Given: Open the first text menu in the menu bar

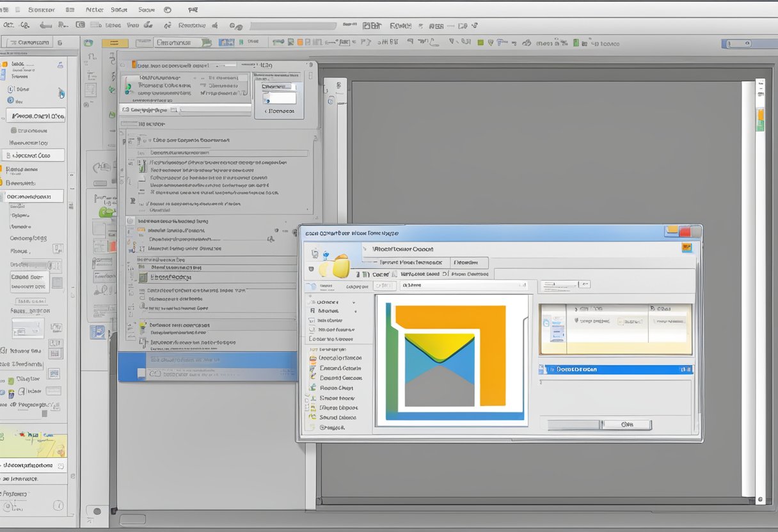Looking at the screenshot, I should pyautogui.click(x=42, y=10).
